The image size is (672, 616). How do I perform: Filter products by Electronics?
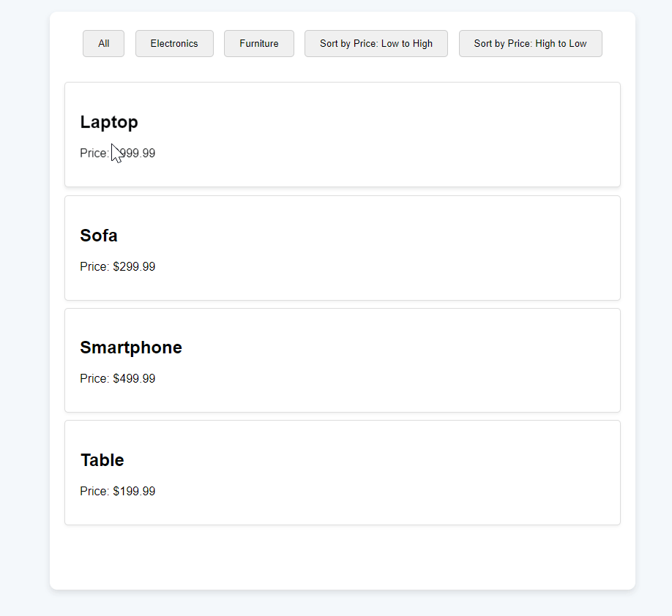click(174, 44)
